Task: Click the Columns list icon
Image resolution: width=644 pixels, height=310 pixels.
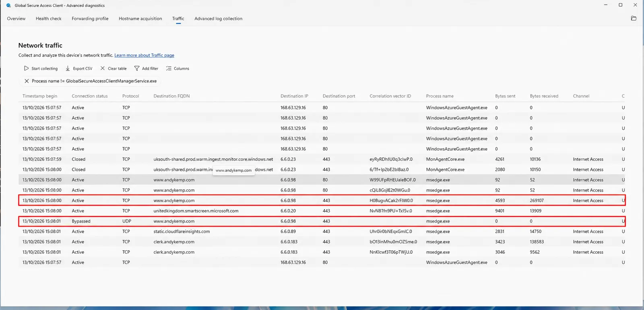Action: pos(169,68)
